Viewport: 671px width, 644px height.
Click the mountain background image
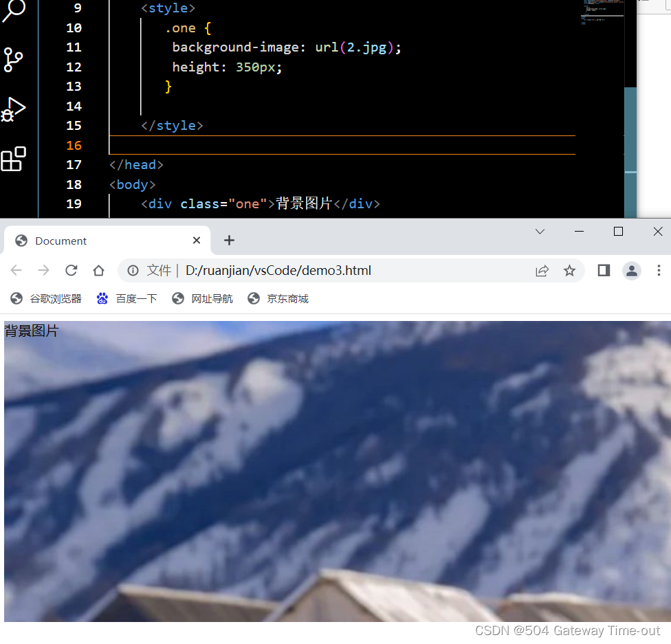[x=338, y=471]
